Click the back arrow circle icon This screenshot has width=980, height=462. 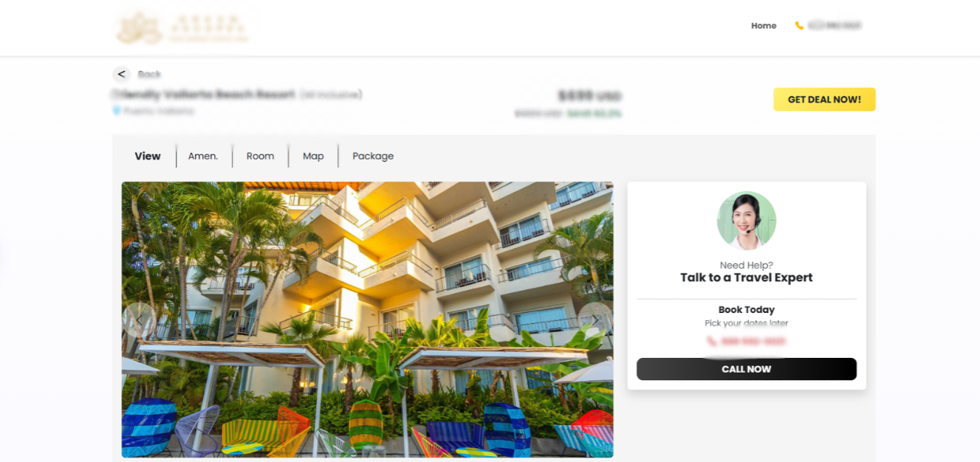click(121, 74)
